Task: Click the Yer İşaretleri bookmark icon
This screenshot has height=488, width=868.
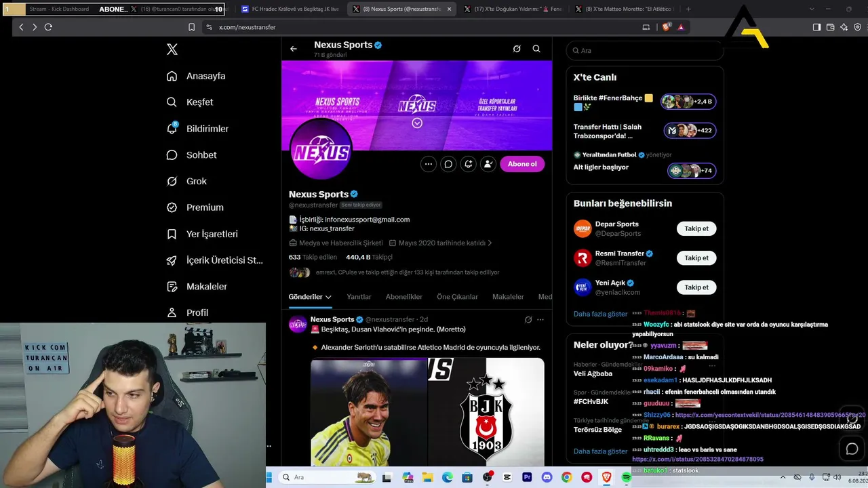Action: tap(172, 234)
